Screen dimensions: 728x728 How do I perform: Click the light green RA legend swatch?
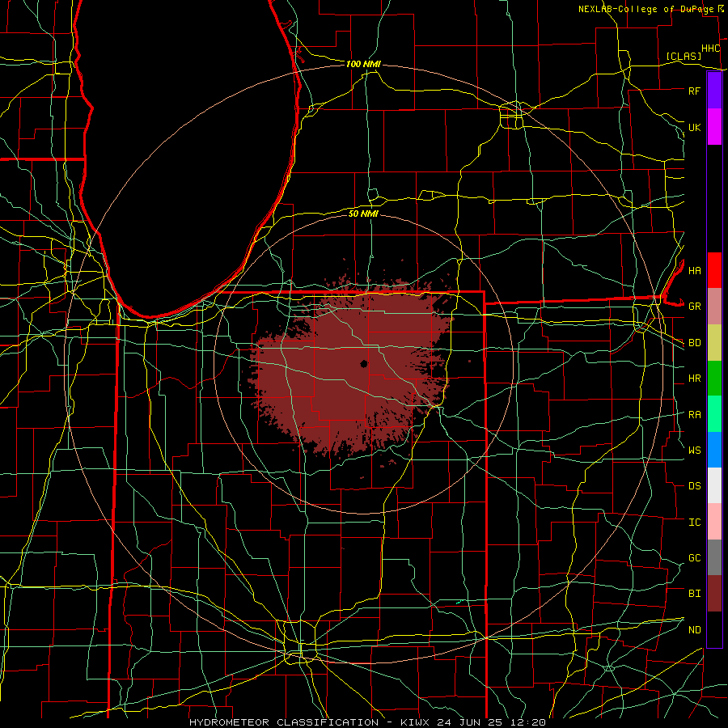(x=714, y=414)
